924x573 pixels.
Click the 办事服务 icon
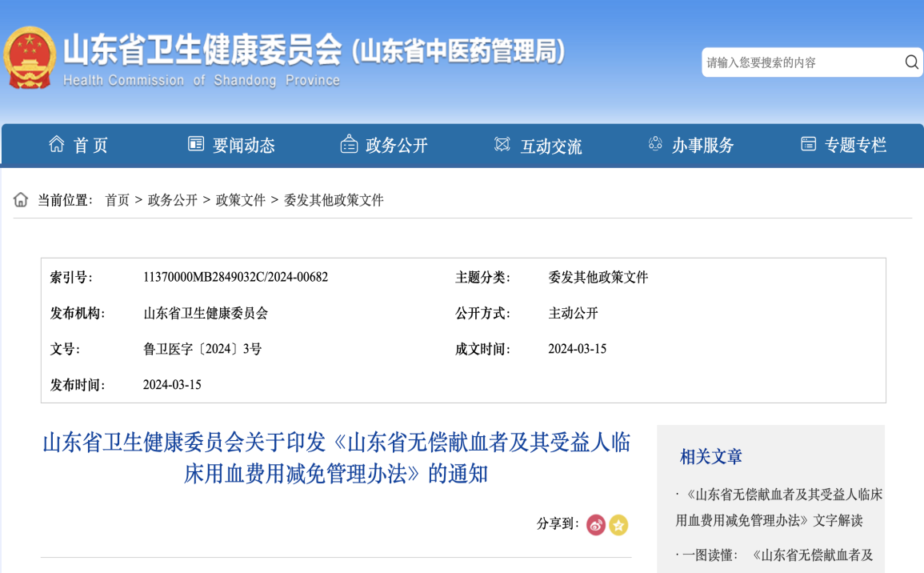[x=655, y=144]
